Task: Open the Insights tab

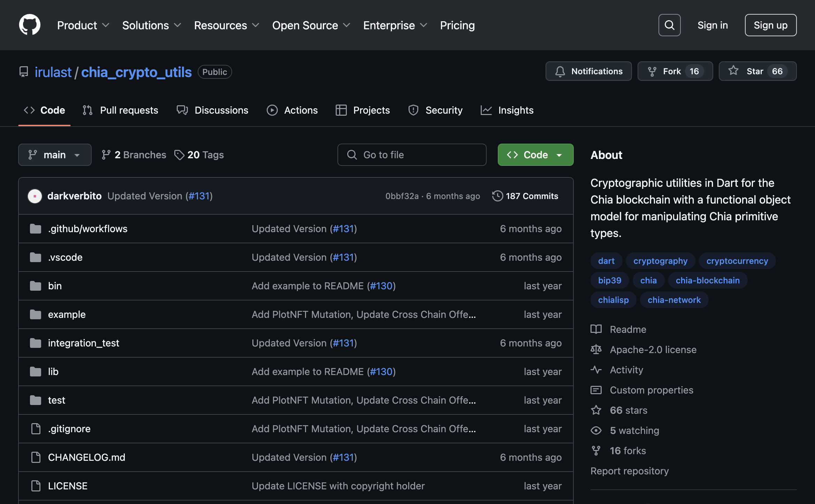Action: tap(507, 110)
